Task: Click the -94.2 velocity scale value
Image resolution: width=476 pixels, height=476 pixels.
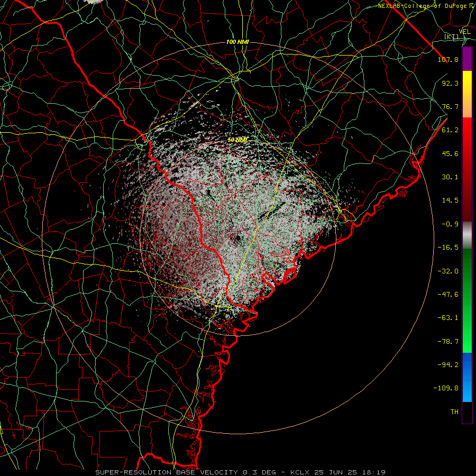Action: coord(448,365)
